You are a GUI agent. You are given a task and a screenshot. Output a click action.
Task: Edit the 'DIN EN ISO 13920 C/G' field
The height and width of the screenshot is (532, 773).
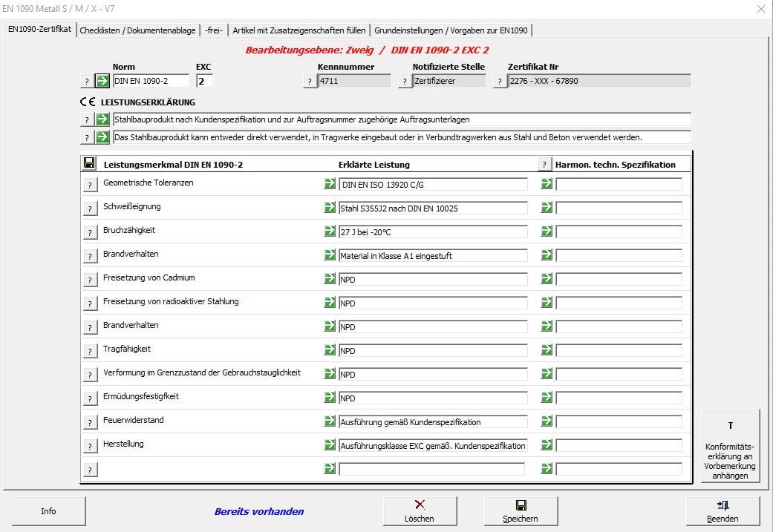[x=434, y=185]
